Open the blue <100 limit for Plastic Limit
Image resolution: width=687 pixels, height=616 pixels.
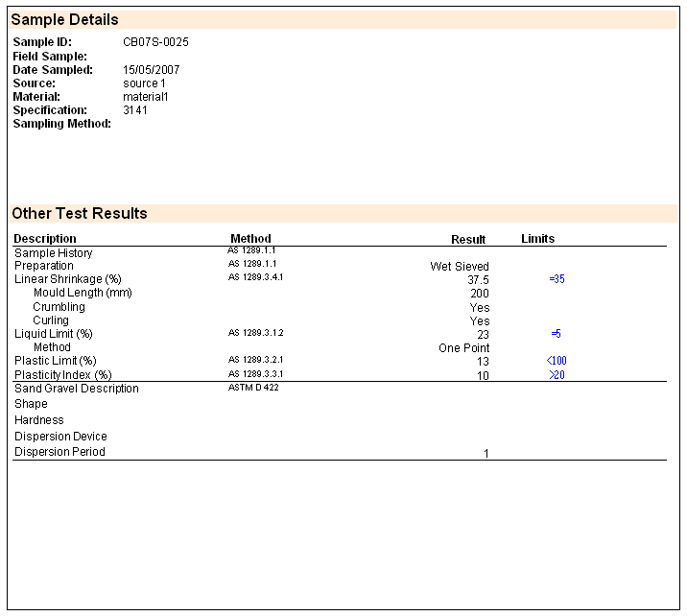click(557, 361)
